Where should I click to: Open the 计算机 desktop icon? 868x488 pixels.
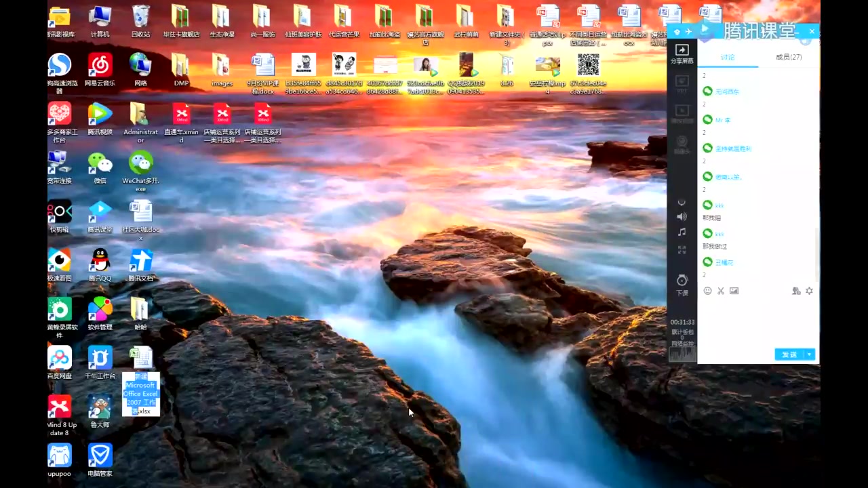point(100,21)
